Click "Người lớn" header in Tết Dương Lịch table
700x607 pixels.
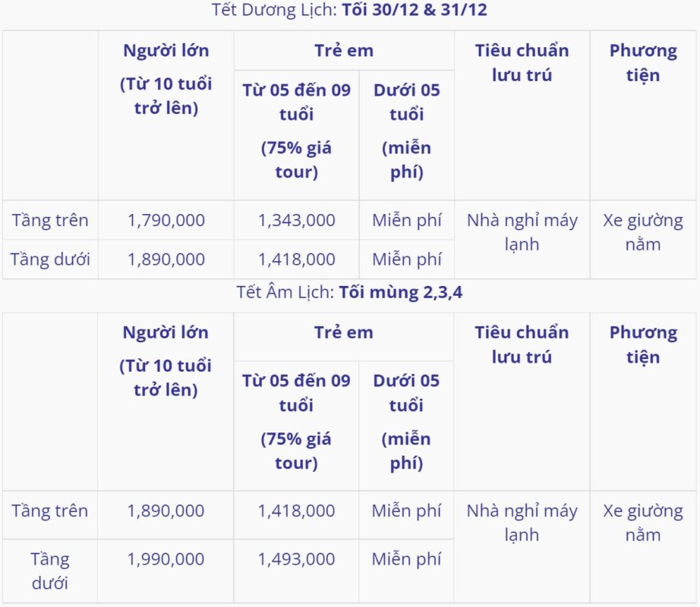(166, 52)
